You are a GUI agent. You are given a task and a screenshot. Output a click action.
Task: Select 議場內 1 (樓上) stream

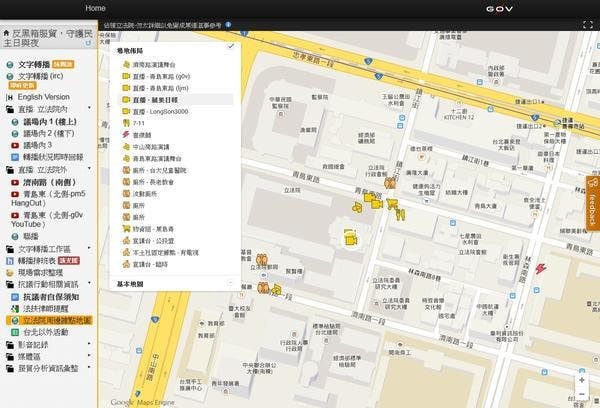point(52,120)
